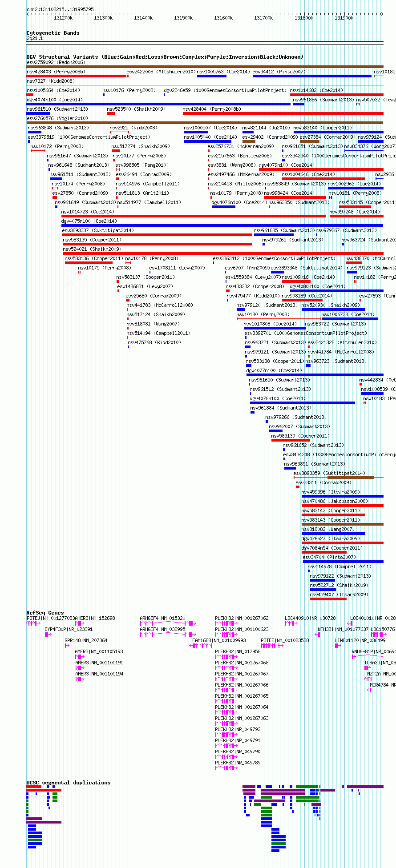
Task: Click the 2q21.1 band label
Action: pos(35,38)
